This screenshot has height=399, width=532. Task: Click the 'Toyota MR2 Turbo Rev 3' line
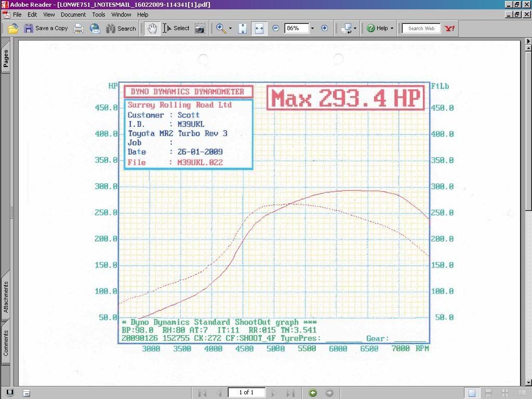178,134
